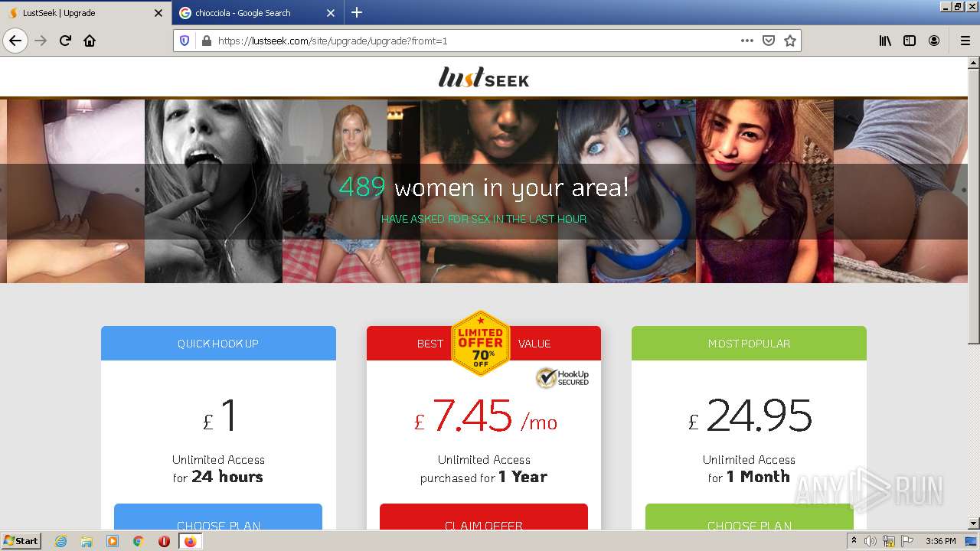Image resolution: width=980 pixels, height=551 pixels.
Task: Claim the Best Value offer
Action: pyautogui.click(x=484, y=517)
